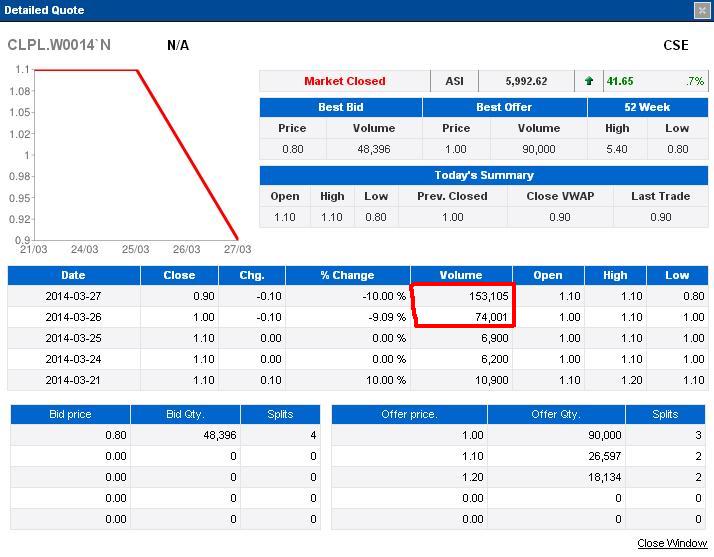714x557 pixels.
Task: Close the Detailed Quote dialog with X
Action: (702, 10)
